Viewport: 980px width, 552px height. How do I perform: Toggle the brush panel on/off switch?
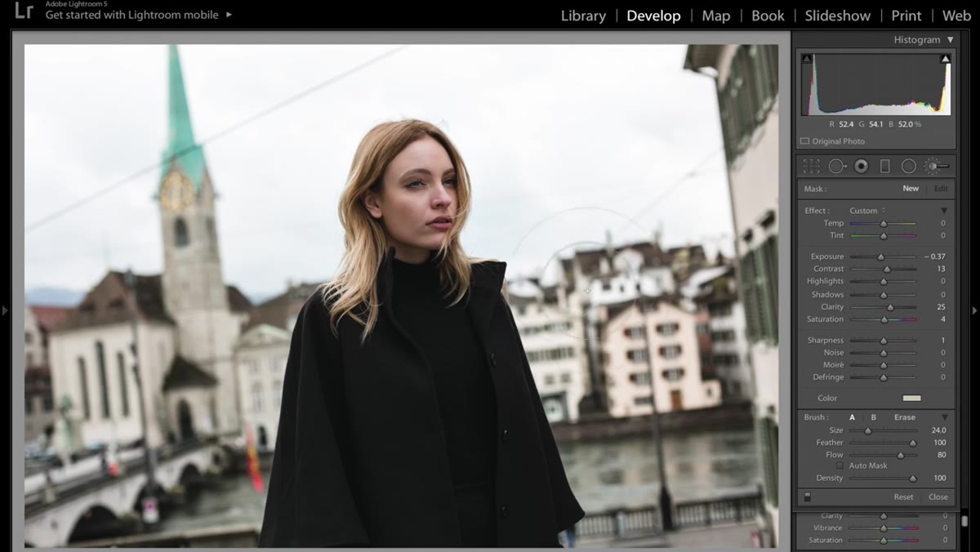tap(808, 496)
